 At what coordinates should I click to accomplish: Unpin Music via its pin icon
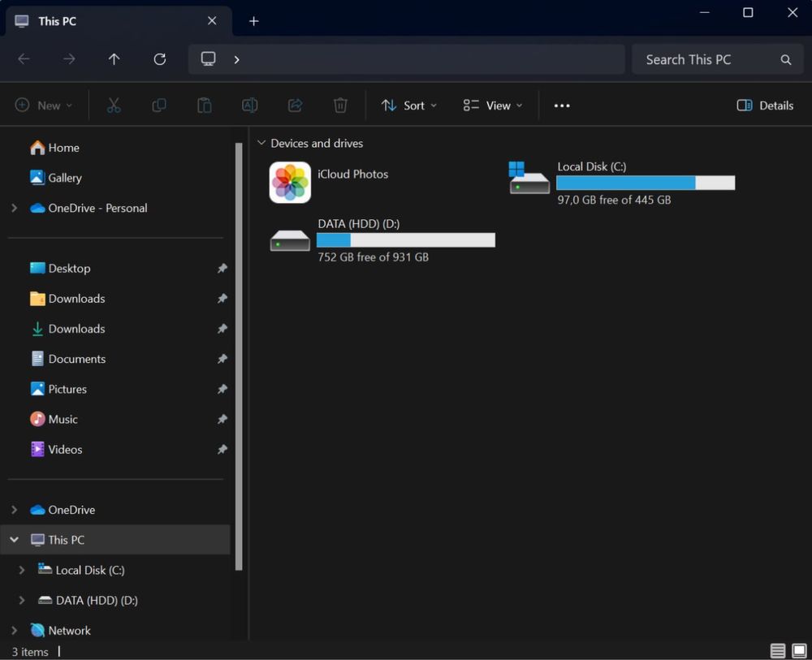click(222, 419)
